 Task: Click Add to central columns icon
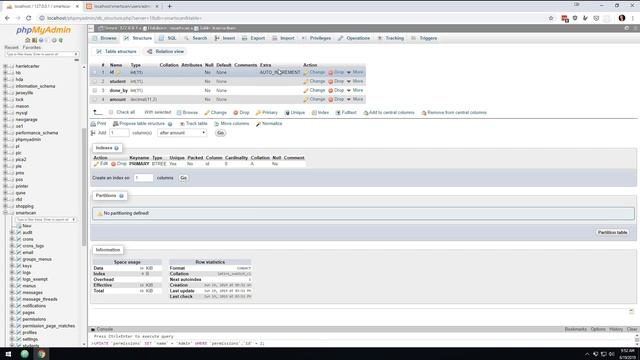[366, 113]
